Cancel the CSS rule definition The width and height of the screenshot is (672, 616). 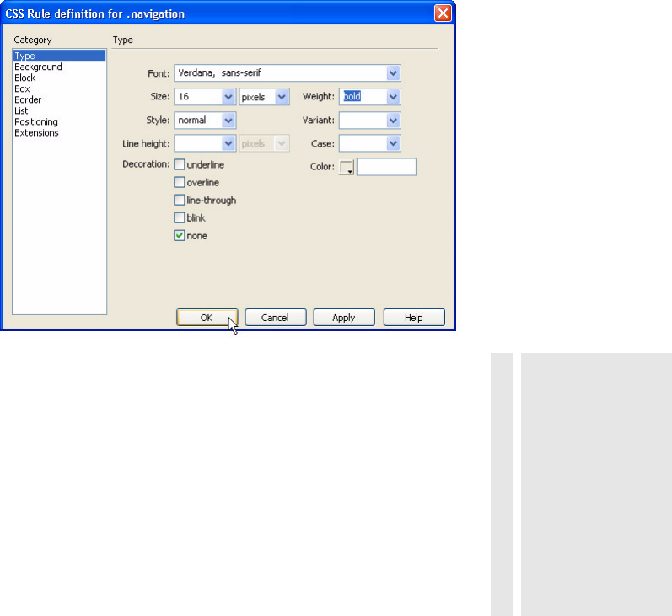[x=276, y=318]
